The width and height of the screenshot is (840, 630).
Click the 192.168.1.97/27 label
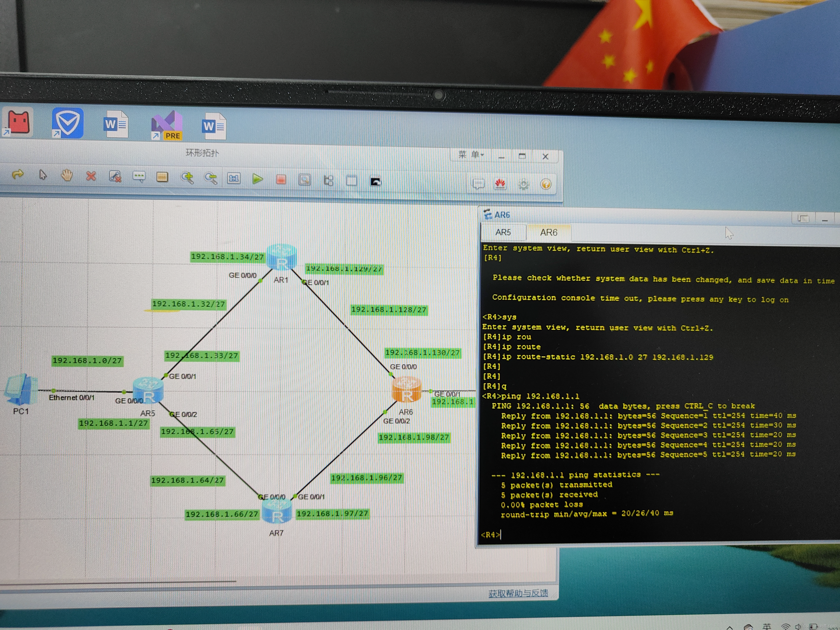tap(332, 514)
